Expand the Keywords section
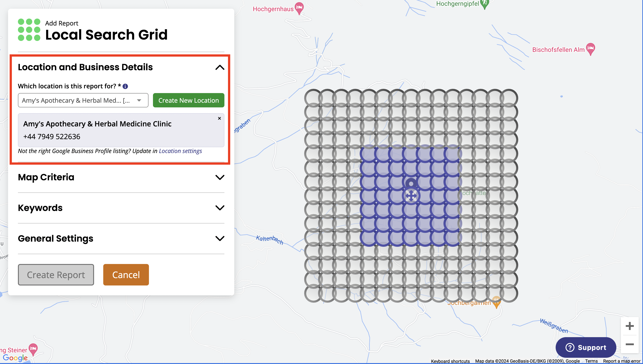643x364 pixels. [x=220, y=208]
